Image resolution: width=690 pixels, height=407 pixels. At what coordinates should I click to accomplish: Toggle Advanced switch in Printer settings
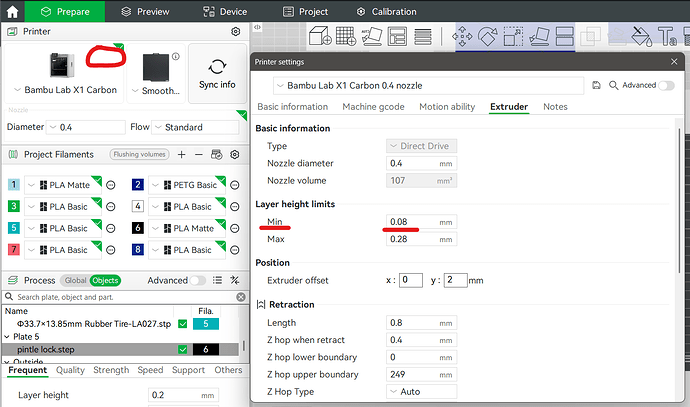tap(666, 85)
